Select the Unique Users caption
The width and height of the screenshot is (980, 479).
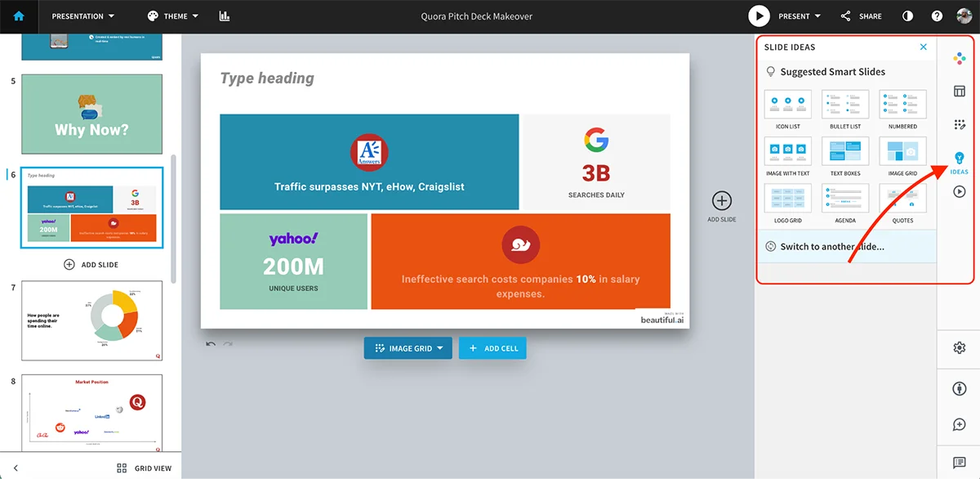[x=293, y=289]
